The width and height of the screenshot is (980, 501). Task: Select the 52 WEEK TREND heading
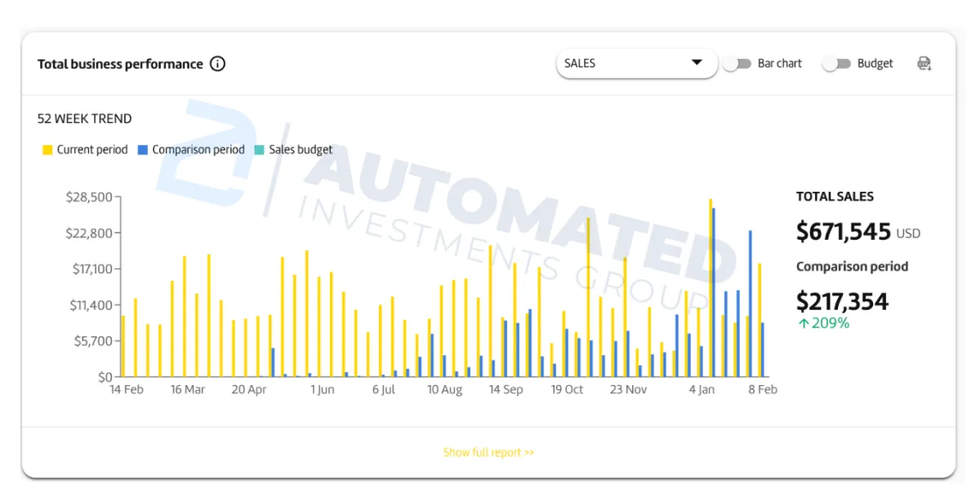click(x=84, y=118)
